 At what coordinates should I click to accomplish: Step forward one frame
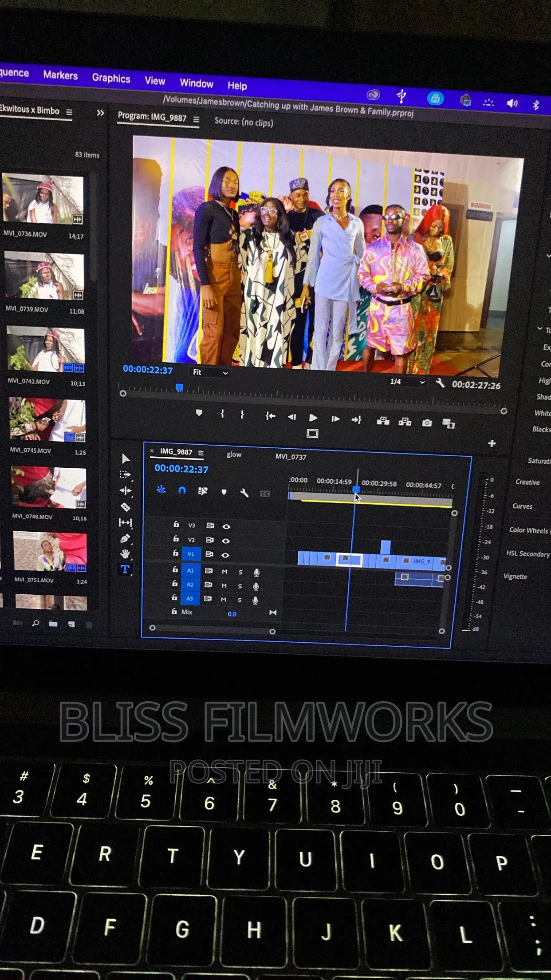click(335, 419)
